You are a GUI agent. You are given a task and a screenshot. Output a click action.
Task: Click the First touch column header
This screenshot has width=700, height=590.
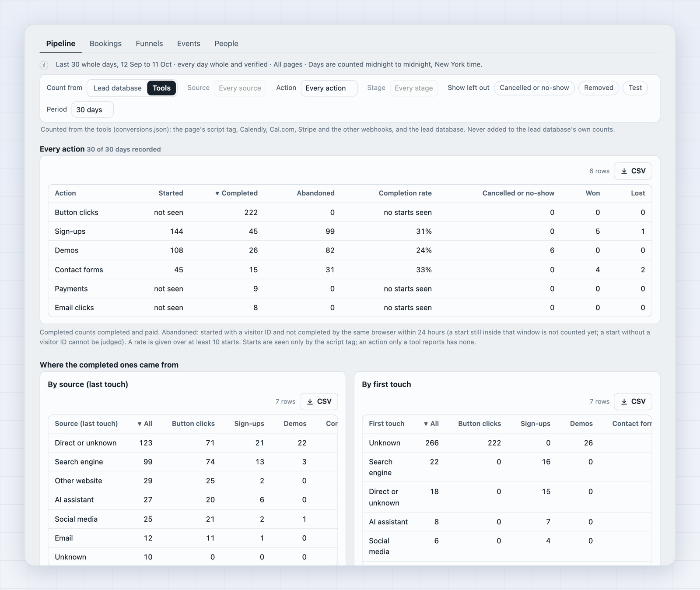pos(386,424)
